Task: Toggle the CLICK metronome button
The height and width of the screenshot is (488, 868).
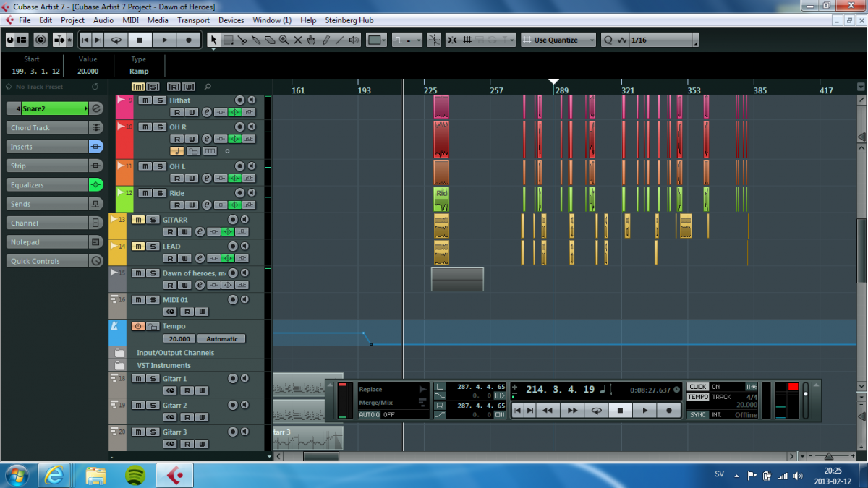Action: click(x=698, y=387)
